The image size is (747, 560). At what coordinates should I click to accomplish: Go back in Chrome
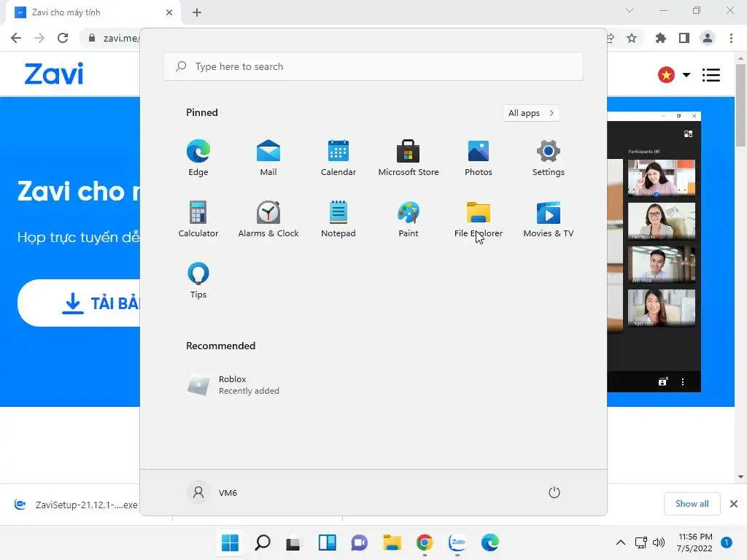(x=16, y=38)
